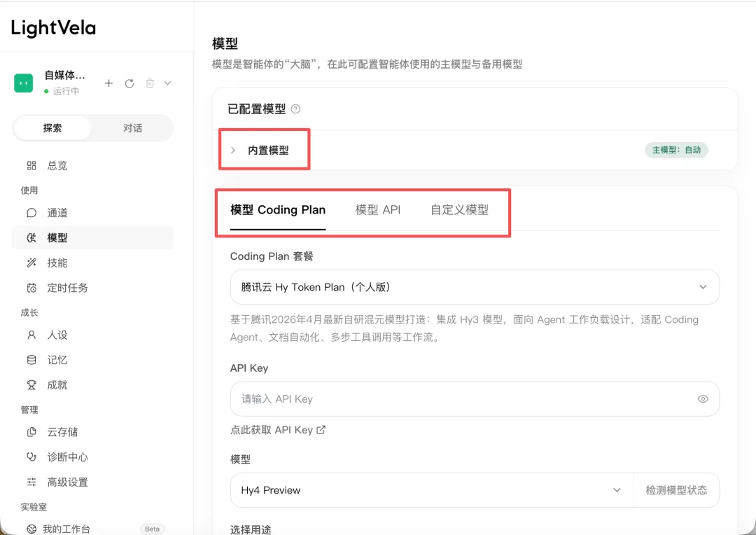This screenshot has height=535, width=756.
Task: Select the 自定义模型 tab
Action: tap(459, 210)
